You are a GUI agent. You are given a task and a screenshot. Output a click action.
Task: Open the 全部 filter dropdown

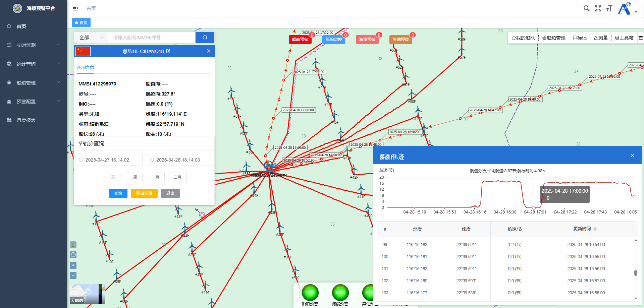click(x=91, y=38)
